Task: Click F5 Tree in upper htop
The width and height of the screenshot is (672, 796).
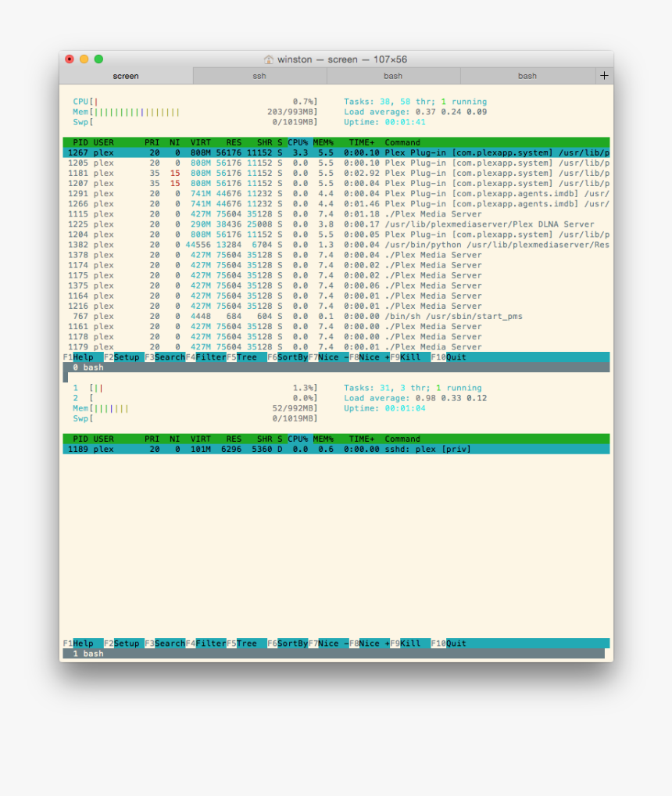Action: click(246, 357)
